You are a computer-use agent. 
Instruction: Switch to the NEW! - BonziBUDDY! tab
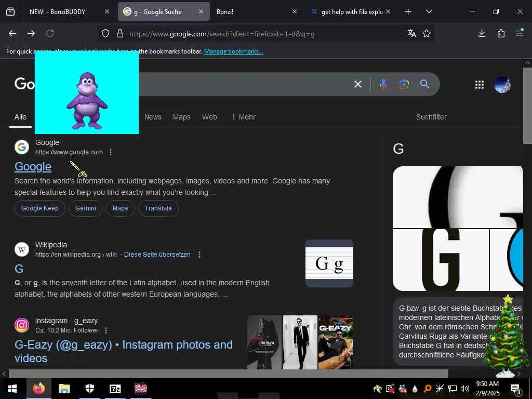tap(58, 12)
